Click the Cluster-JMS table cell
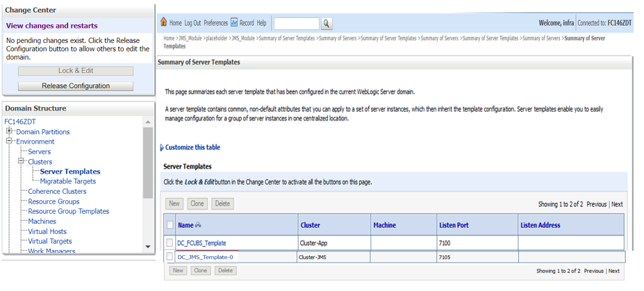The image size is (644, 291). click(x=333, y=257)
